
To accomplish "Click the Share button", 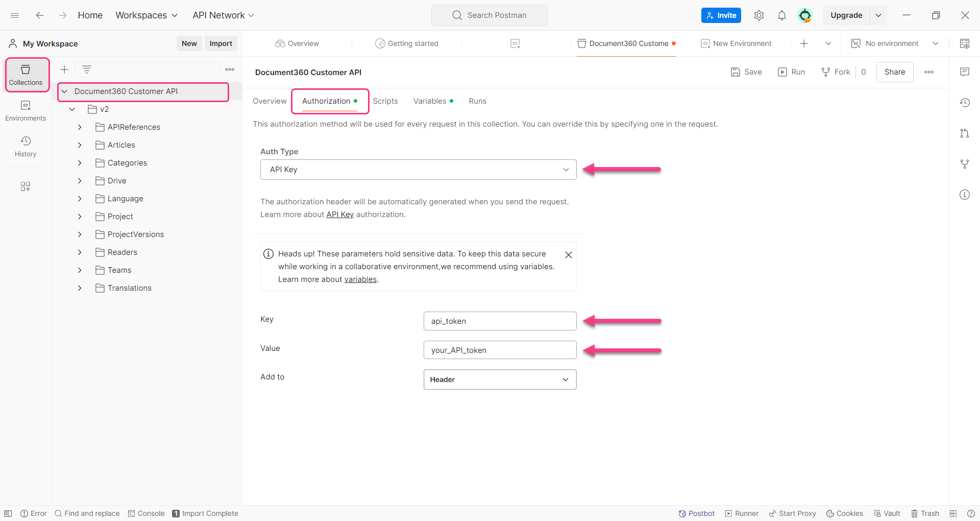I will click(x=895, y=72).
